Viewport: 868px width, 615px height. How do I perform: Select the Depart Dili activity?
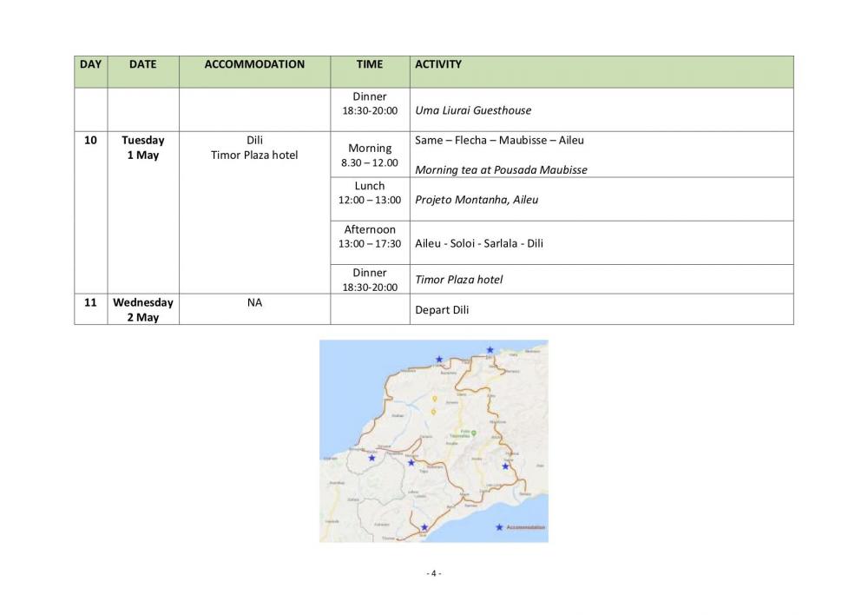(442, 310)
